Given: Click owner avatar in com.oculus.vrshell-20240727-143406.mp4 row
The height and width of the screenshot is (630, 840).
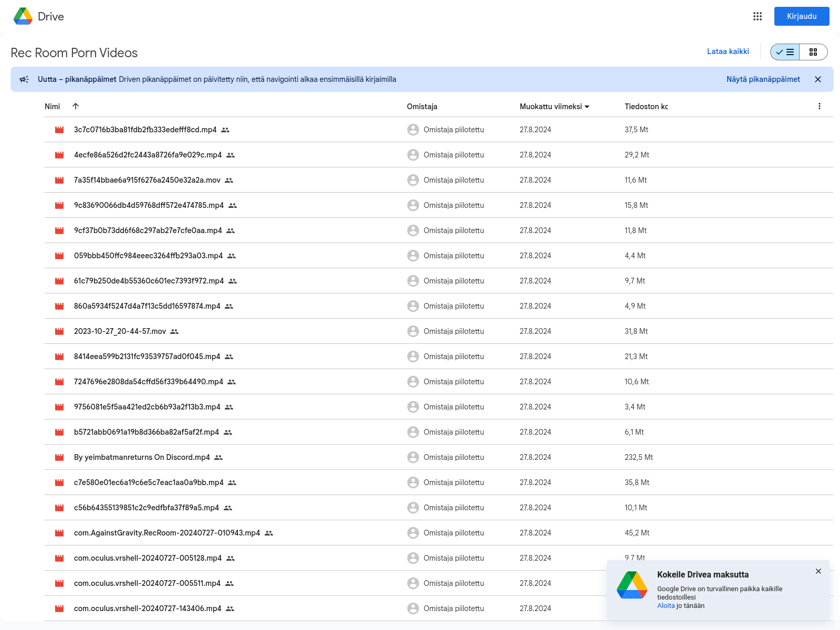Looking at the screenshot, I should (413, 608).
